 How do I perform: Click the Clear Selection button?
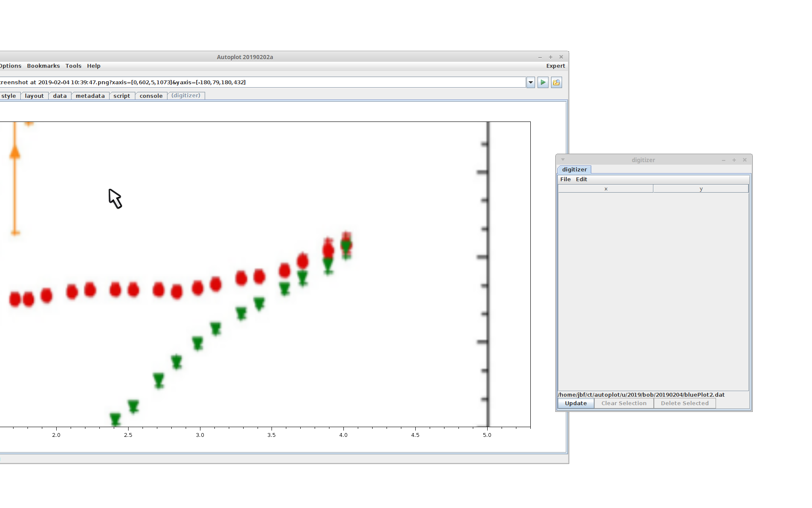(x=624, y=403)
